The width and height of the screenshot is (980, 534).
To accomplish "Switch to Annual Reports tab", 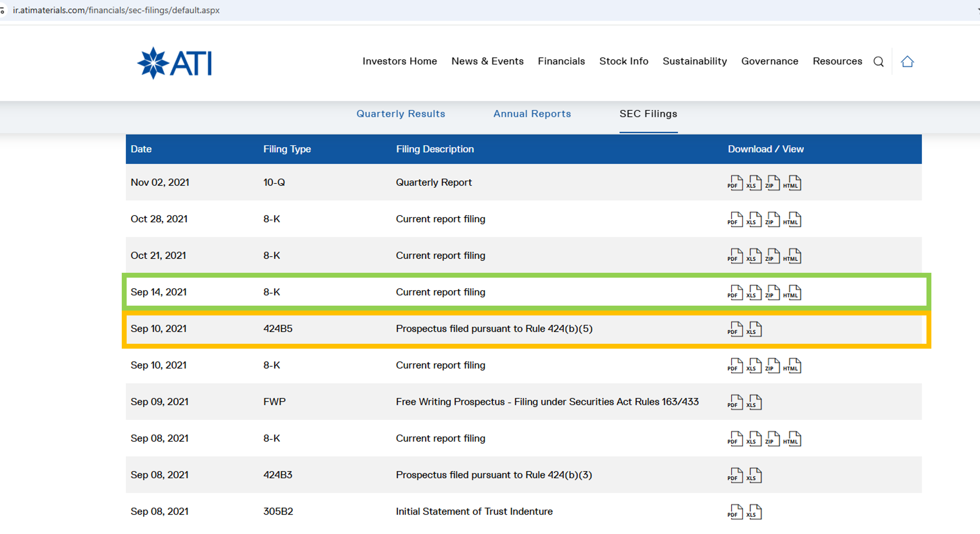I will click(532, 114).
